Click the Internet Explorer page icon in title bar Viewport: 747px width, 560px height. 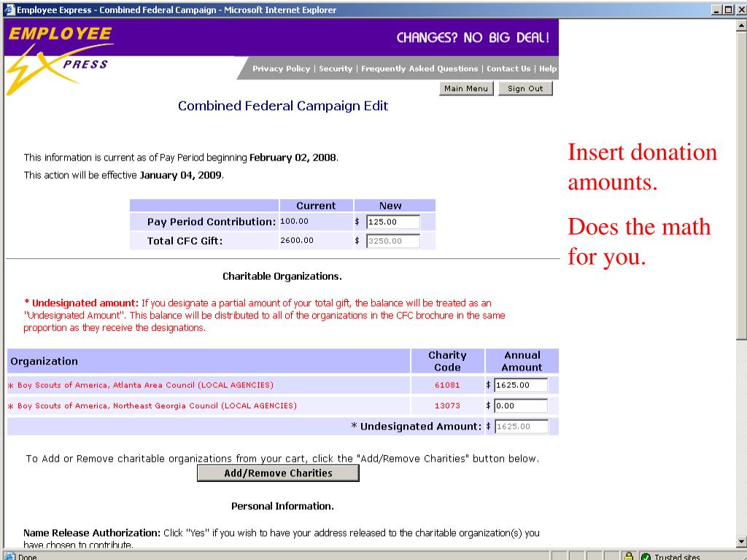tap(9, 9)
